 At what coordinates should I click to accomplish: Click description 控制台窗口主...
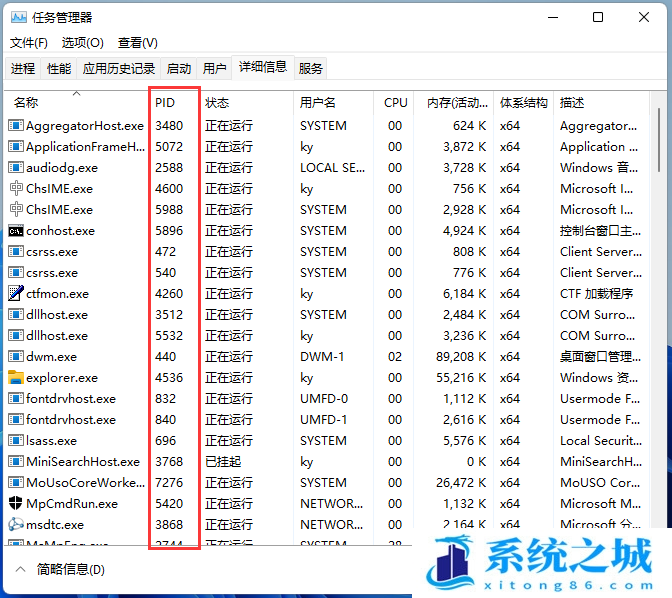(x=600, y=231)
